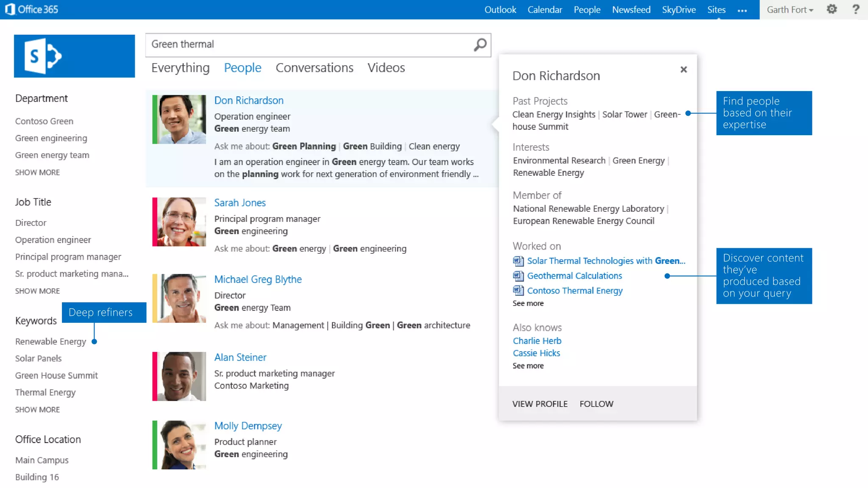The image size is (868, 488).
Task: Click the help question mark icon
Action: (x=856, y=9)
